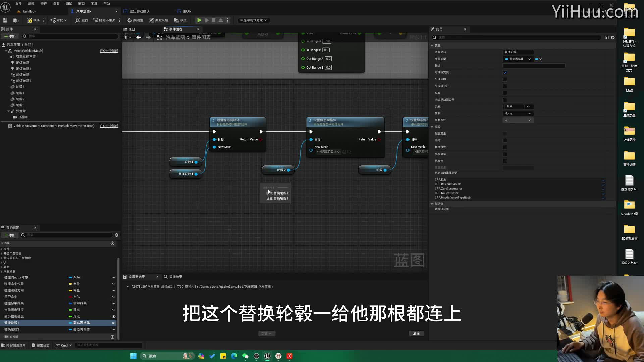The image size is (644, 362).
Task: Click 添加 button in My Blueprint panel
Action: pos(9,235)
